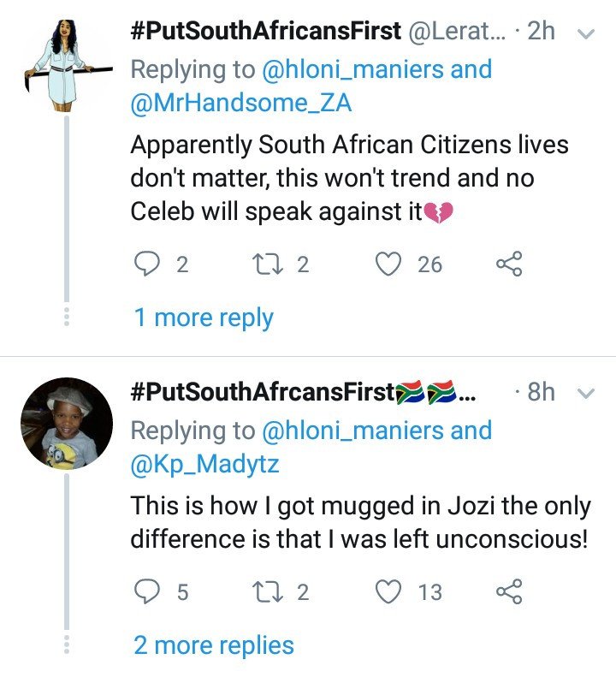This screenshot has height=677, width=616.
Task: Open @Kp_Madytz profile link
Action: tap(204, 464)
